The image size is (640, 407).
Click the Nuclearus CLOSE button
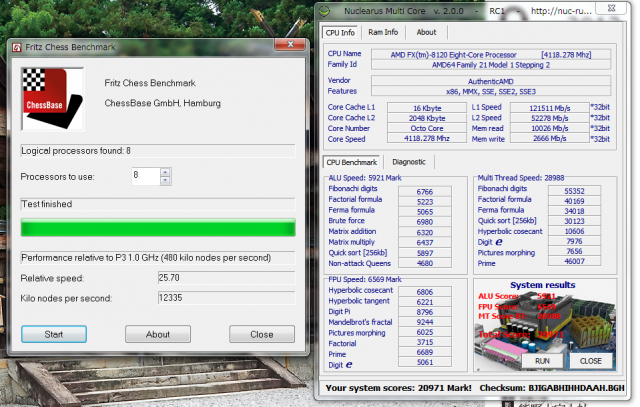coord(591,361)
